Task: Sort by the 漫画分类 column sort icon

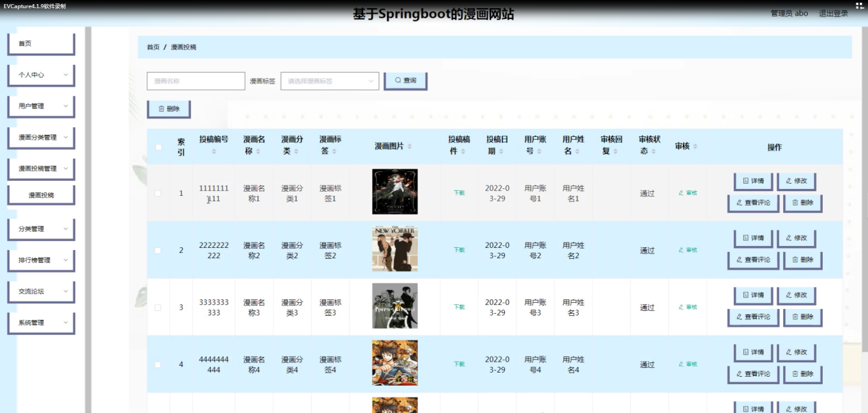Action: (x=297, y=153)
